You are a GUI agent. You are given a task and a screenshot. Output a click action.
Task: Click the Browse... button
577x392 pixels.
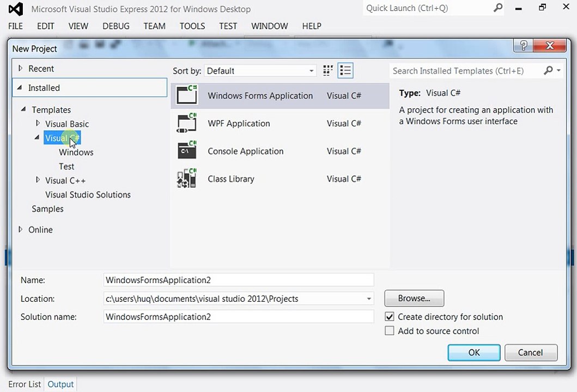(414, 298)
